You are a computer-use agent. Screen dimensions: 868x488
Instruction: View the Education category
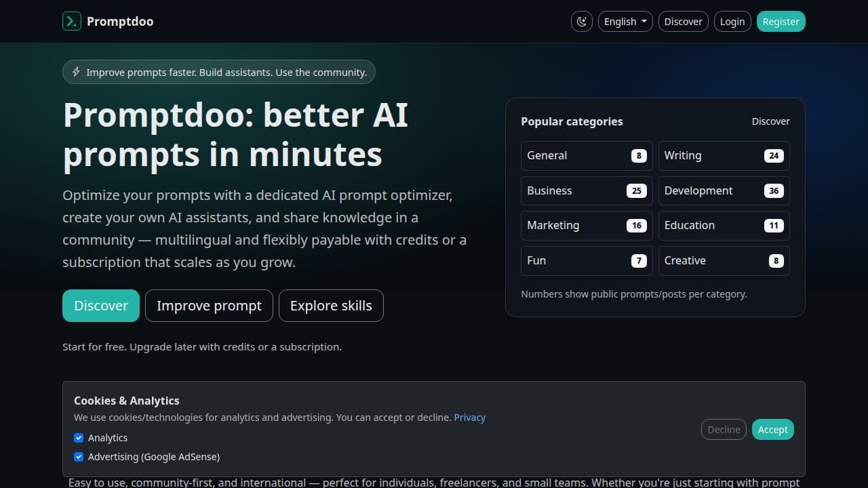[724, 226]
